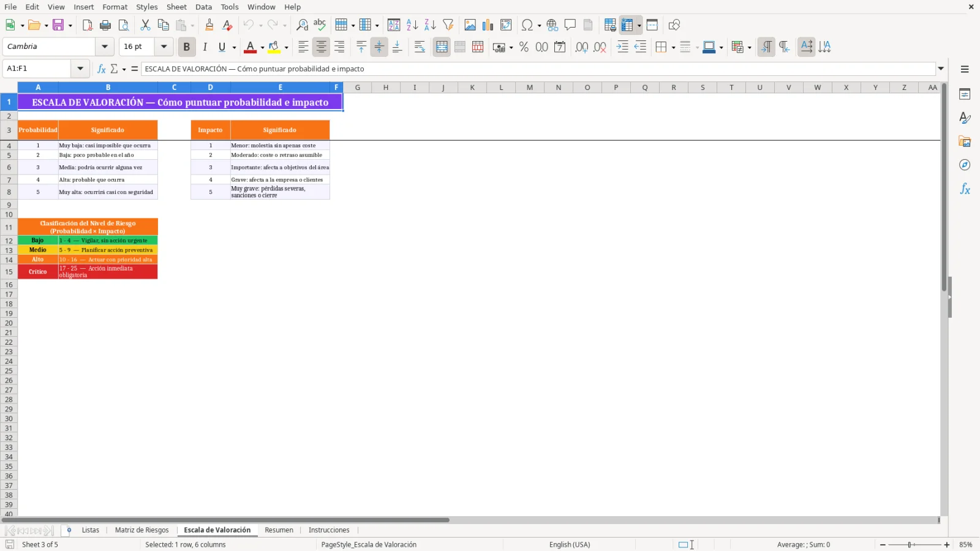Click the formula input line
The width and height of the screenshot is (980, 551).
click(x=538, y=69)
